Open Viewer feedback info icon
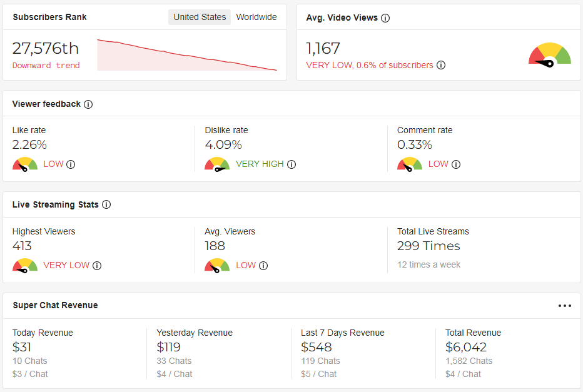The image size is (583, 392). click(x=88, y=104)
